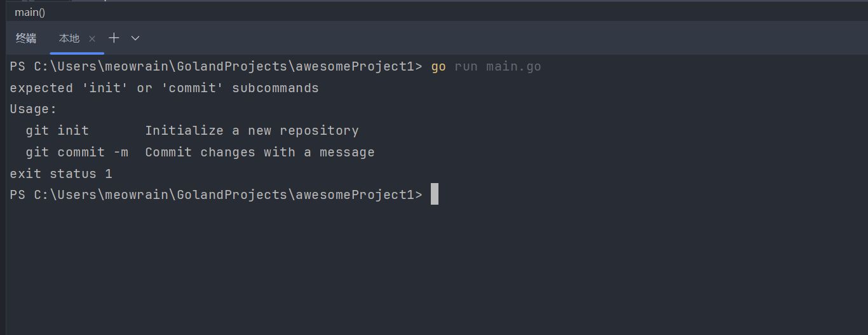Screen dimensions: 868x335
Task: Click the main() breadcrumb
Action: click(x=30, y=12)
